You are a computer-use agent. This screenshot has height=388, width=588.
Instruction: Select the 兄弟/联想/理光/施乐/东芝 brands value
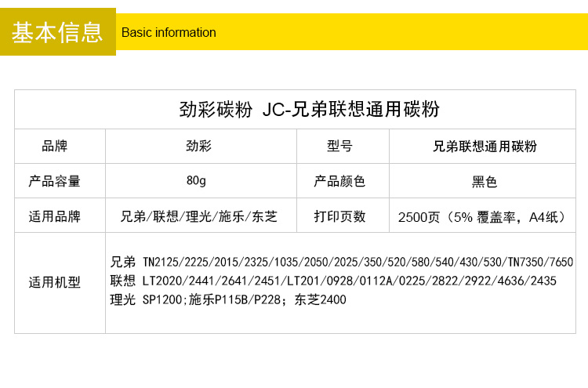199,216
